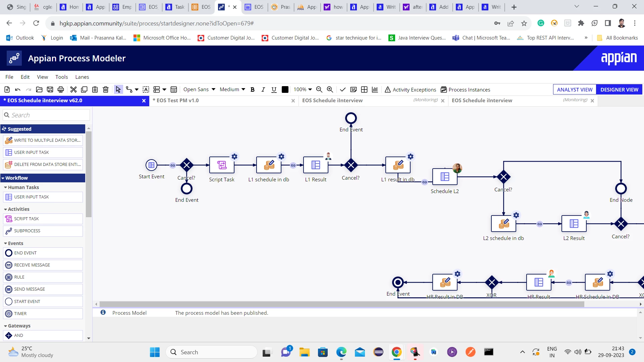Switch to Designer View
The width and height of the screenshot is (644, 362).
[619, 89]
